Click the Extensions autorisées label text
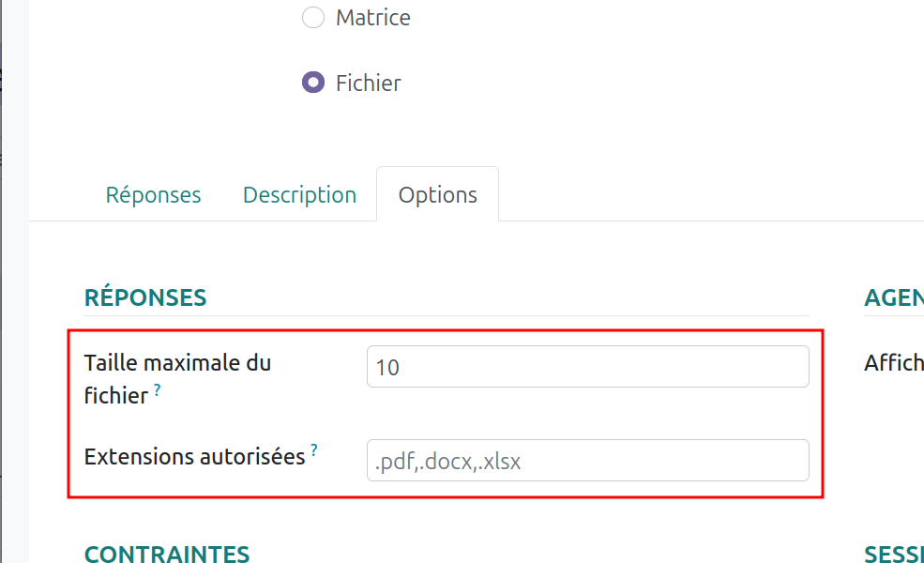This screenshot has width=924, height=563. [x=194, y=457]
